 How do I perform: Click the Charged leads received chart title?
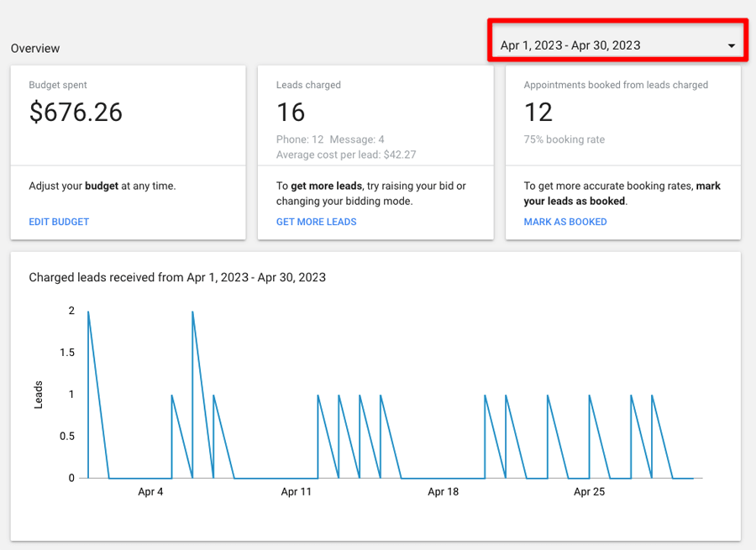point(177,277)
